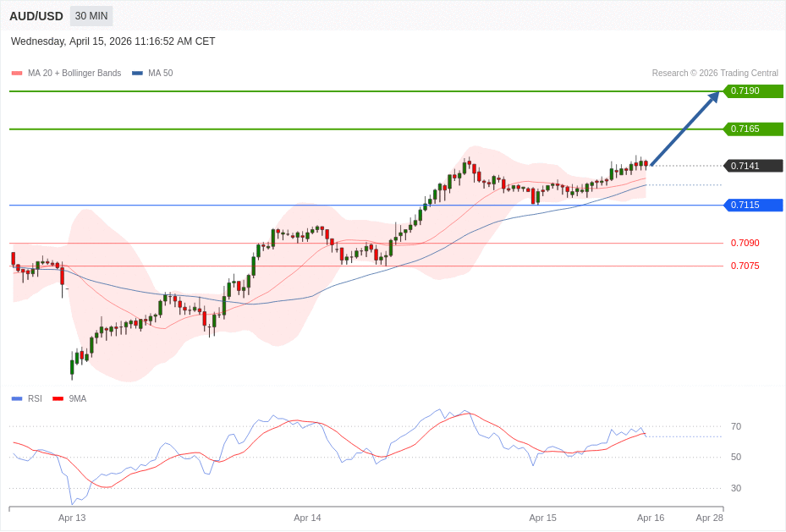Click the red 0.7090 support label

745,244
